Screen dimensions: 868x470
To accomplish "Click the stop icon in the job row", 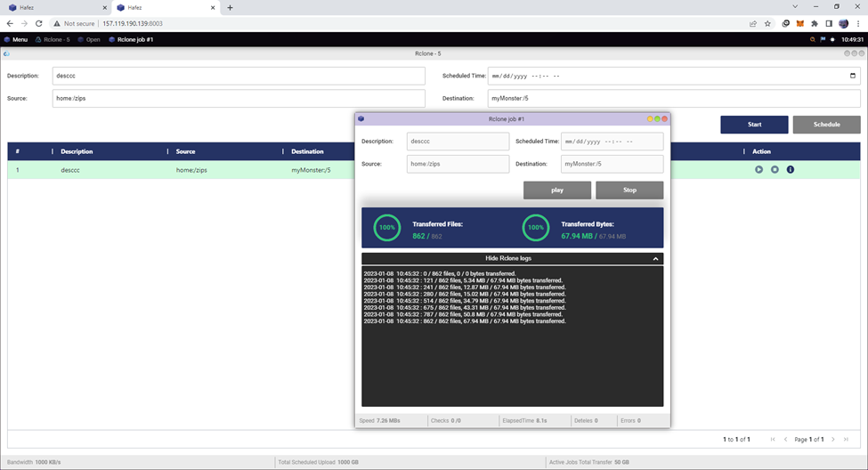I will [x=775, y=170].
